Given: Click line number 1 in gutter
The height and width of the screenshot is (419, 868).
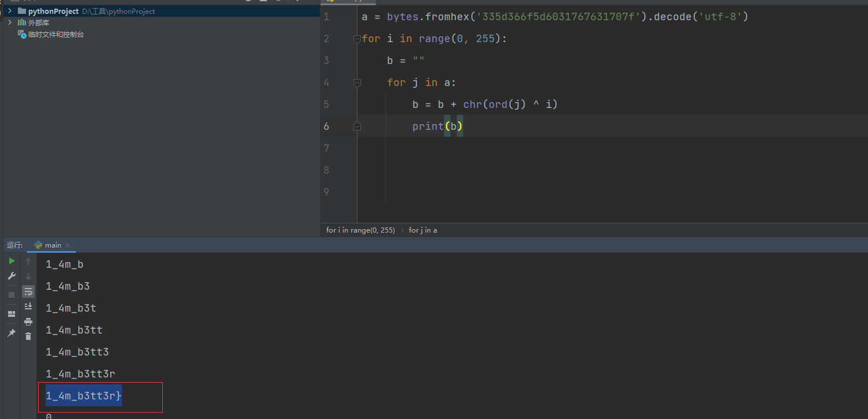Looking at the screenshot, I should click(326, 17).
